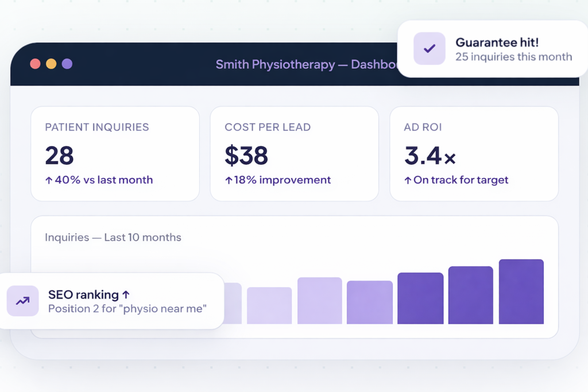Click the Smith Physiotherapy Dashboard title
Image resolution: width=588 pixels, height=392 pixels.
pyautogui.click(x=307, y=64)
